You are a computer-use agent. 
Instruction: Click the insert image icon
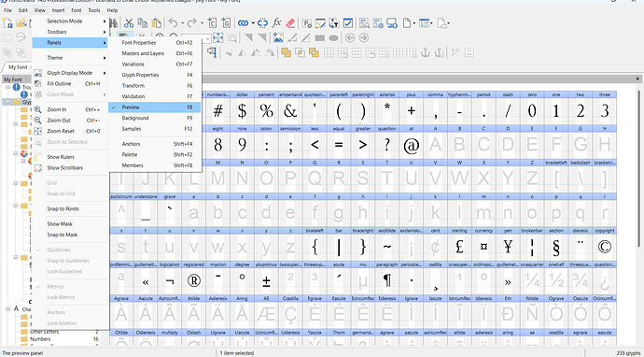[x=278, y=37]
